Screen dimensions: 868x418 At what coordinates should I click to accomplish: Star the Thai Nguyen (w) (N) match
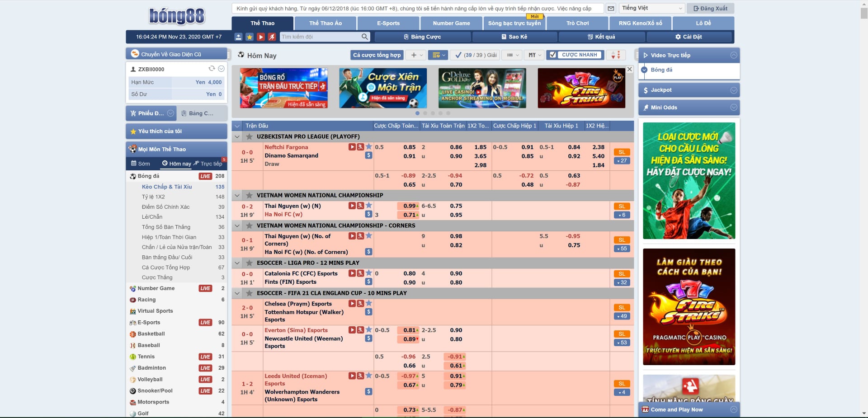(369, 206)
